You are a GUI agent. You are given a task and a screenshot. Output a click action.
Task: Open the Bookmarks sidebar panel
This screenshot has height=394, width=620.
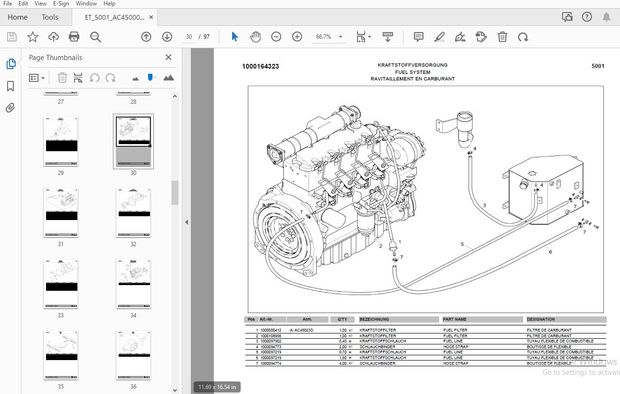click(11, 86)
